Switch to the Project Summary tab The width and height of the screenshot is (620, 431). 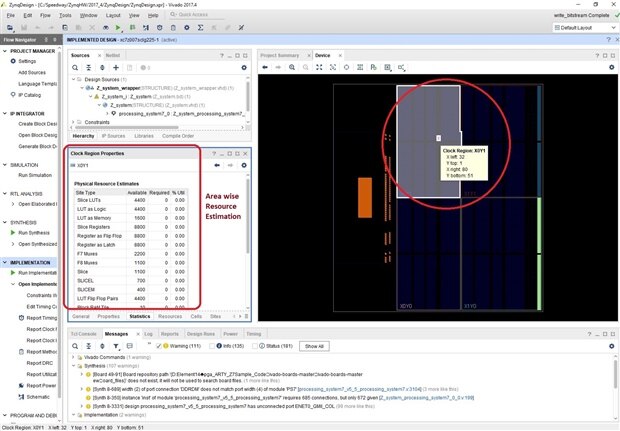pyautogui.click(x=279, y=55)
